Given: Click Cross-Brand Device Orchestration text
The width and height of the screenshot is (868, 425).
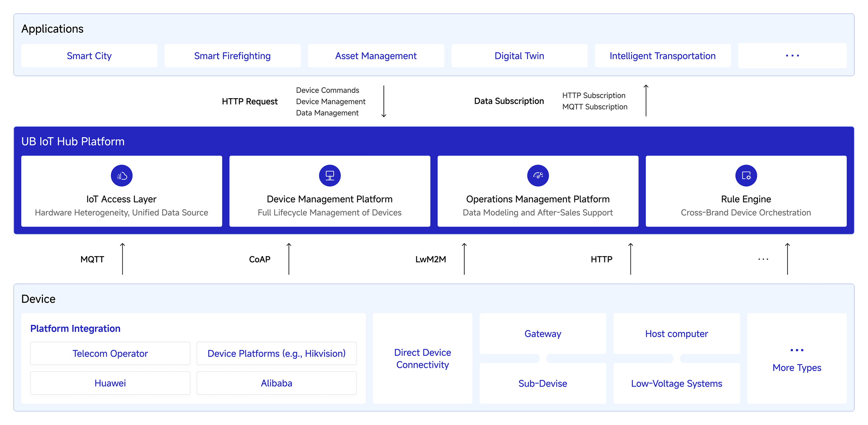Looking at the screenshot, I should 746,212.
